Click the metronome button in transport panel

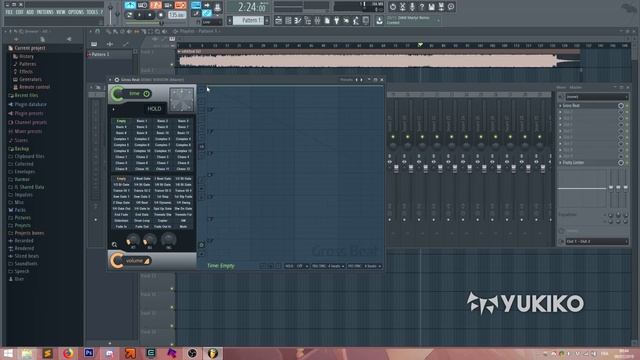tap(130, 5)
